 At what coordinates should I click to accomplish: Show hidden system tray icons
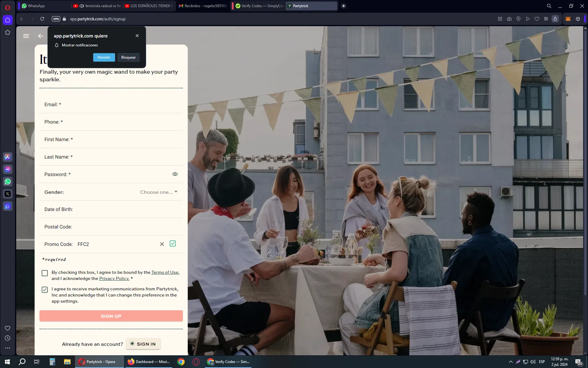(510, 362)
